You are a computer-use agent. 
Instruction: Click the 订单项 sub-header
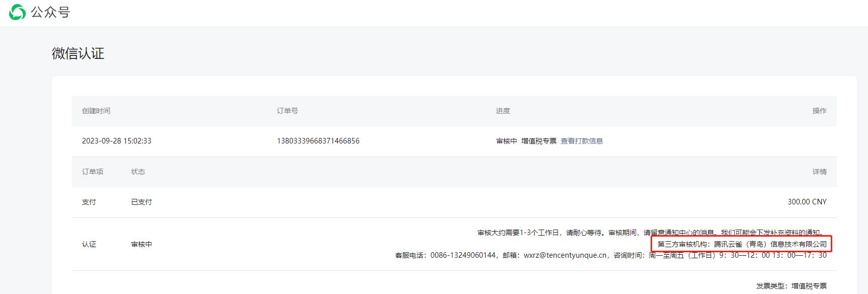(93, 172)
